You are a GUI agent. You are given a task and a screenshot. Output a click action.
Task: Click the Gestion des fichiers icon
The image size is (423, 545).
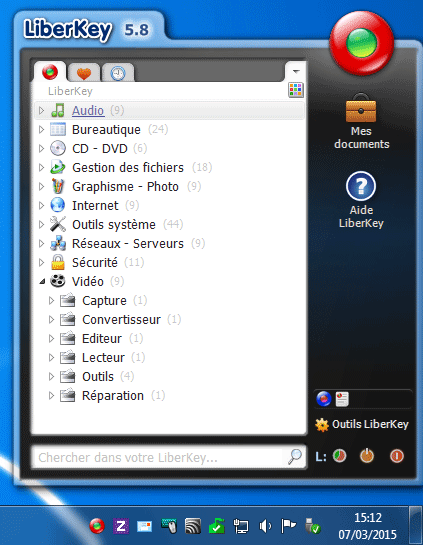[58, 167]
